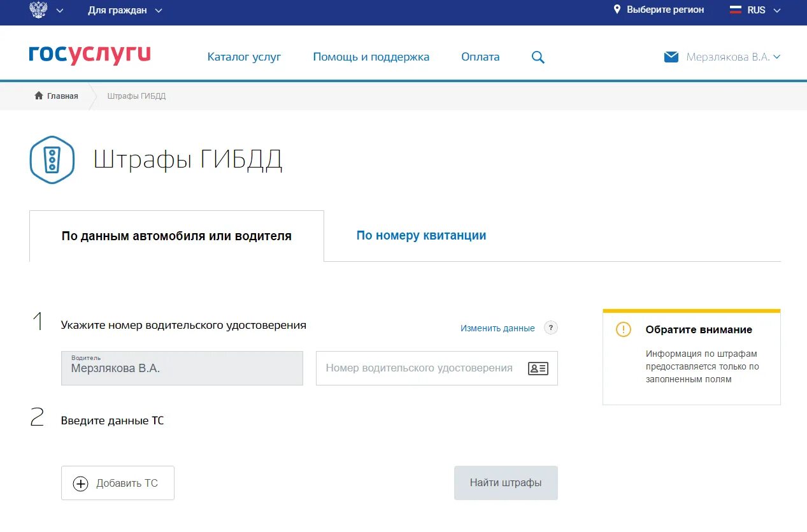This screenshot has height=532, width=807.
Task: Focus the 'Номер водительского удостоверения' input
Action: coord(437,368)
